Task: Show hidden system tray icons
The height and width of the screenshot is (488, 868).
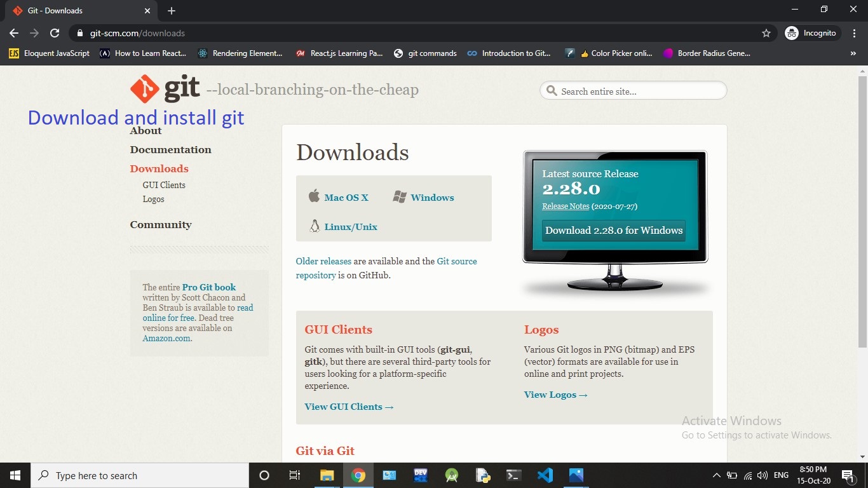Action: tap(716, 475)
